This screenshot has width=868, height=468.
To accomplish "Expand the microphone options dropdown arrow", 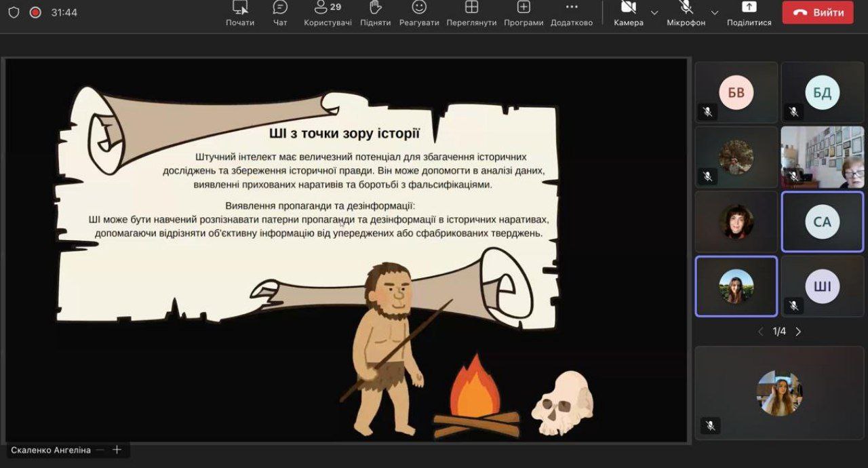I will (714, 13).
